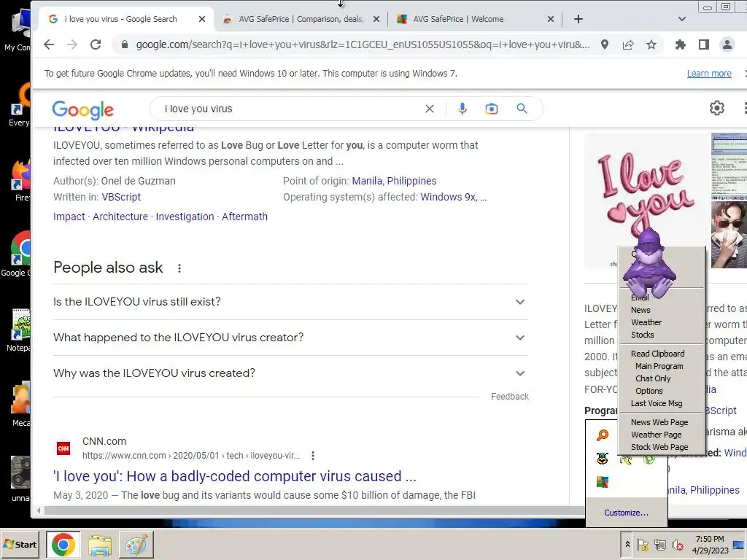747x560 pixels.
Task: Open the Chrome profile avatar
Action: 727,44
